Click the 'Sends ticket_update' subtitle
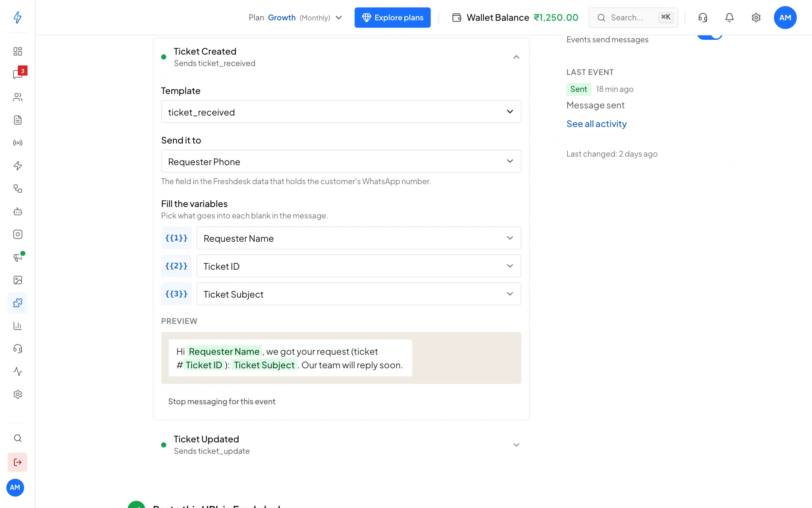The image size is (812, 508). click(x=211, y=451)
